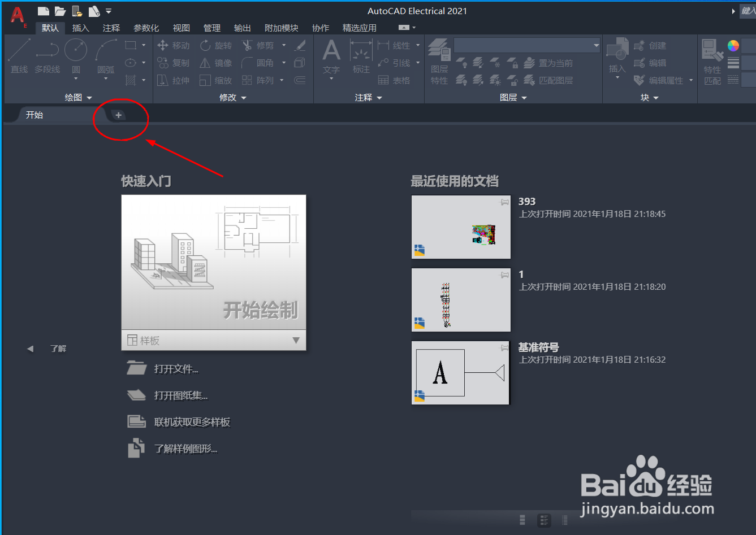Pin the 393 recent document
Viewport: 756px width, 535px height.
504,202
